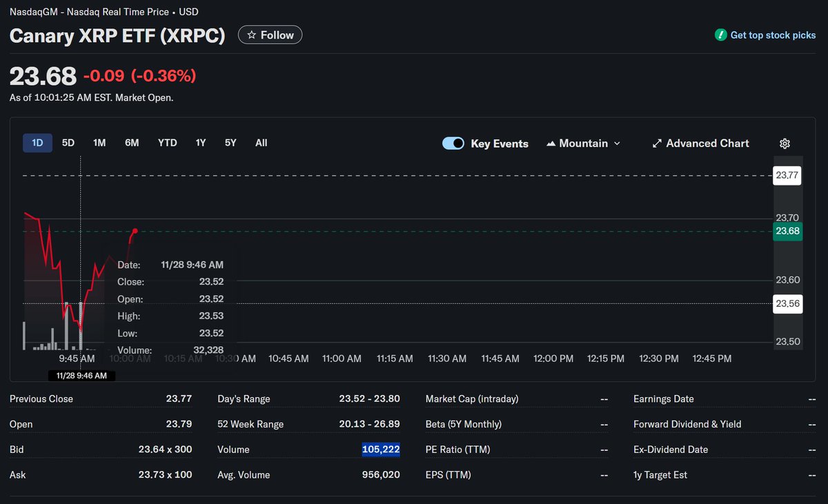The height and width of the screenshot is (504, 828).
Task: Click the Ex-Dividend Date label
Action: pos(671,450)
